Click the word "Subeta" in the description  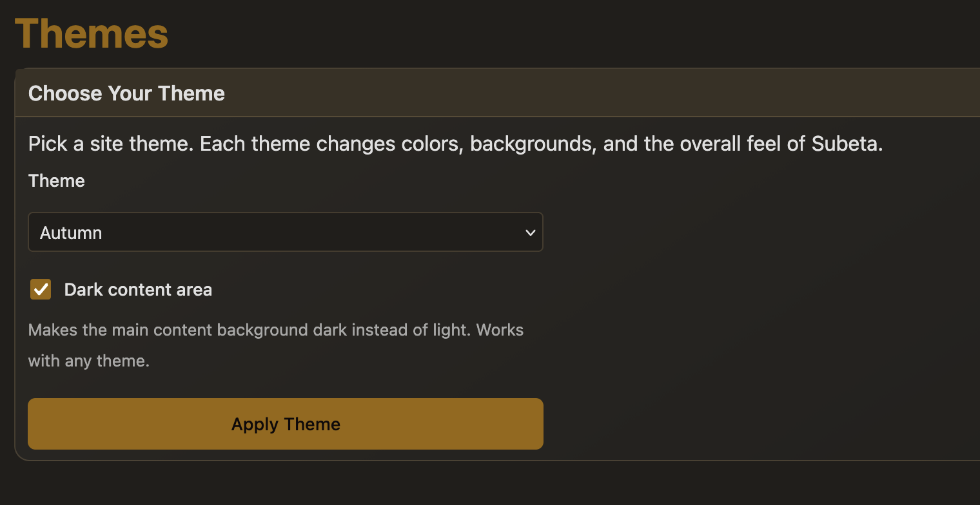tap(846, 144)
